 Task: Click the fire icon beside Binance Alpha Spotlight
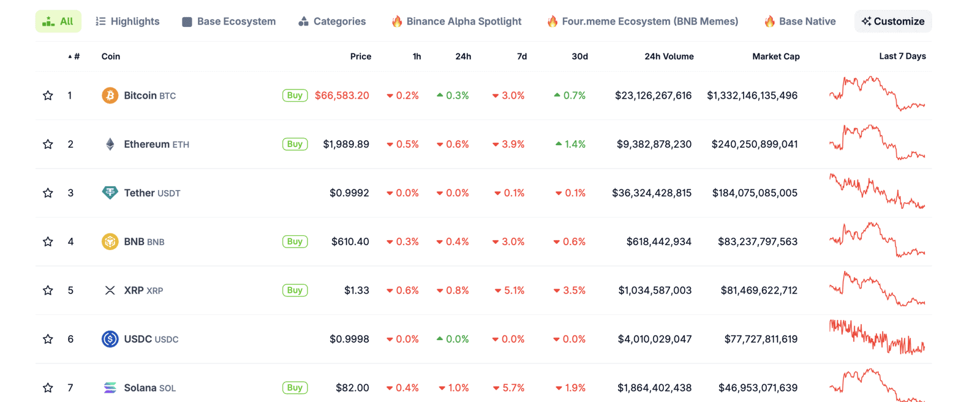397,21
